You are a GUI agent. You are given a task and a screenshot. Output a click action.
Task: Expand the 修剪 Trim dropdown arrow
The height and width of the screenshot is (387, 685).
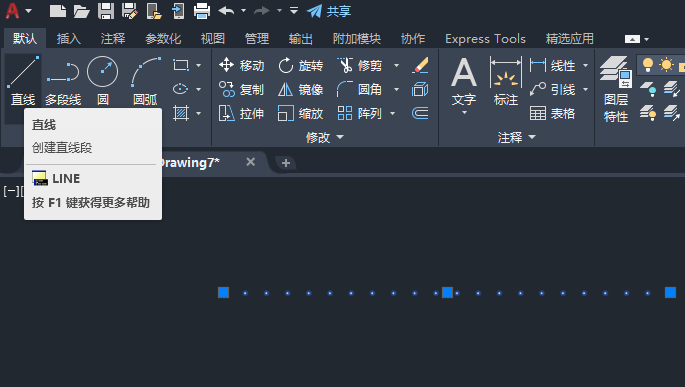396,66
